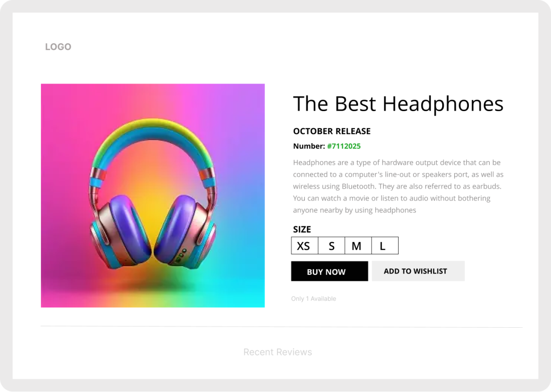Click the BUY NOW button
This screenshot has height=392, width=551.
(330, 271)
